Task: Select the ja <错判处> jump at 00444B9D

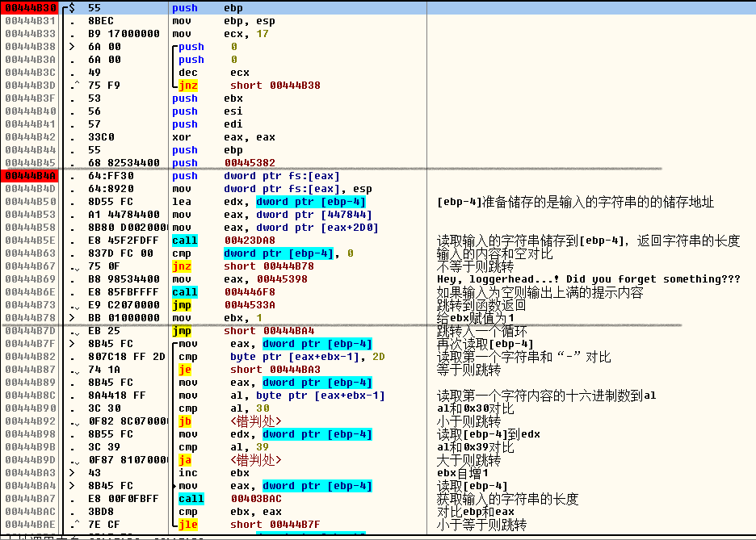Action: pyautogui.click(x=230, y=460)
